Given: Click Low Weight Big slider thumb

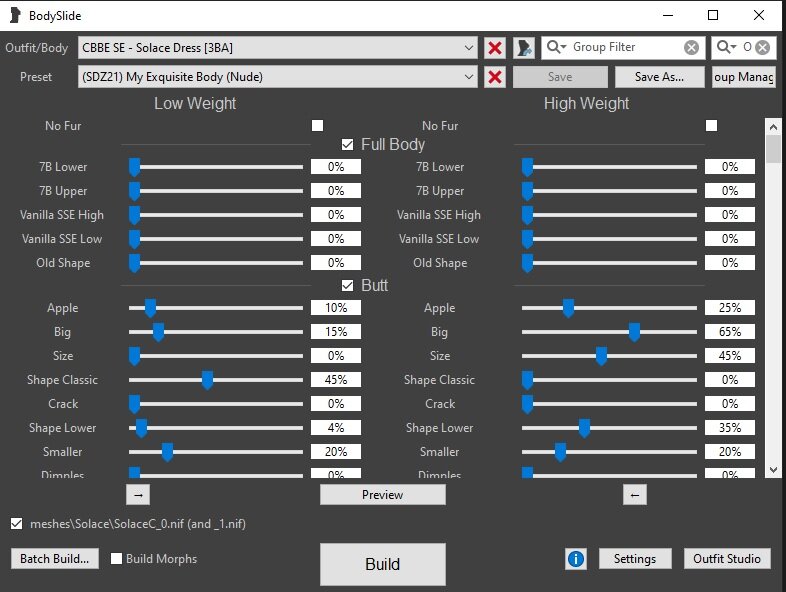Looking at the screenshot, I should pyautogui.click(x=158, y=332).
